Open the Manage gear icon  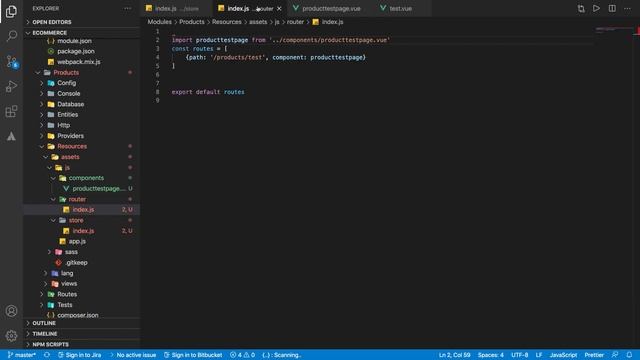click(11, 336)
